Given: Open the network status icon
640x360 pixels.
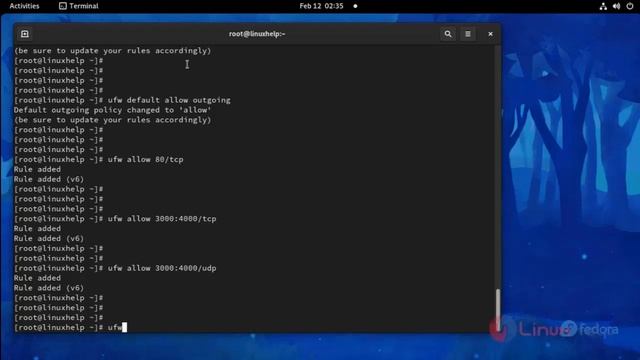Looking at the screenshot, I should tap(603, 6).
